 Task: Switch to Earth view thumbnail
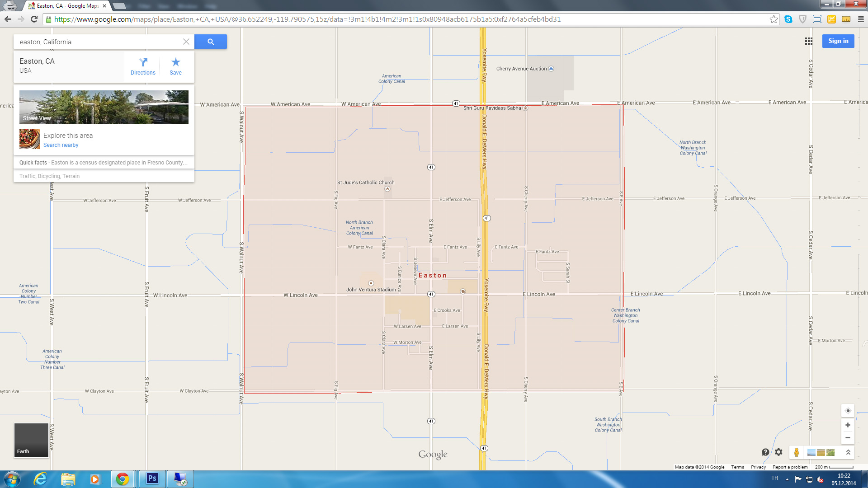pos(31,440)
